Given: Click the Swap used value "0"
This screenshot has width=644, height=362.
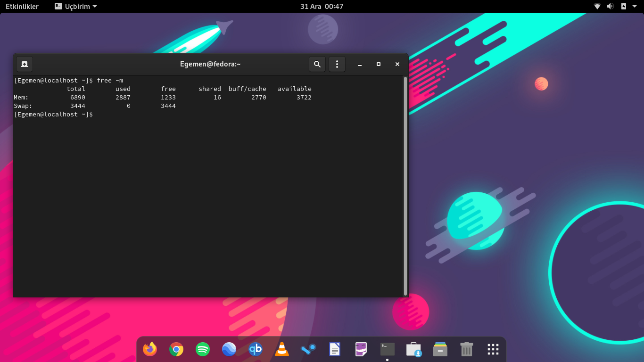Looking at the screenshot, I should [129, 106].
